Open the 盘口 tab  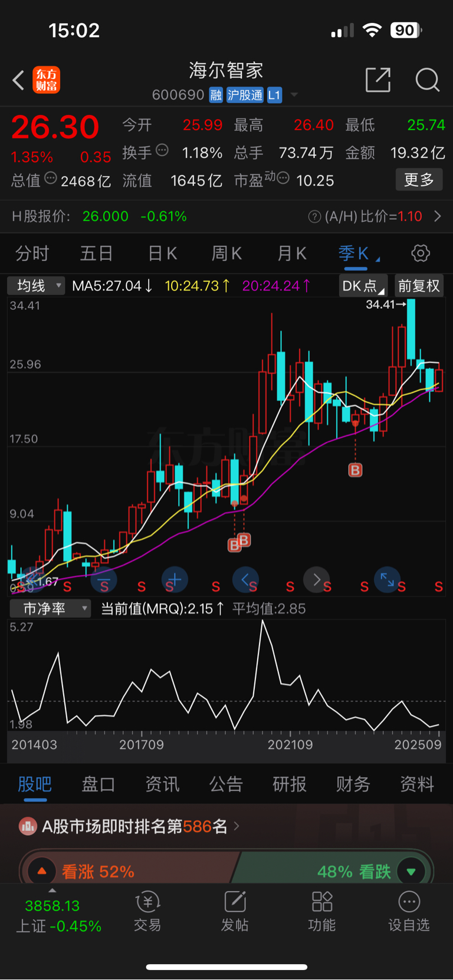click(99, 784)
